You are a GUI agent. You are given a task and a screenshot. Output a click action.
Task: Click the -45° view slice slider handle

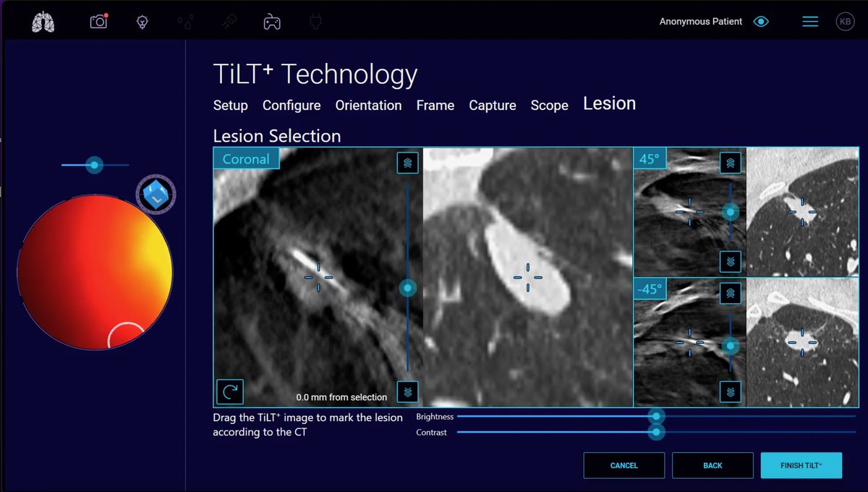[731, 347]
